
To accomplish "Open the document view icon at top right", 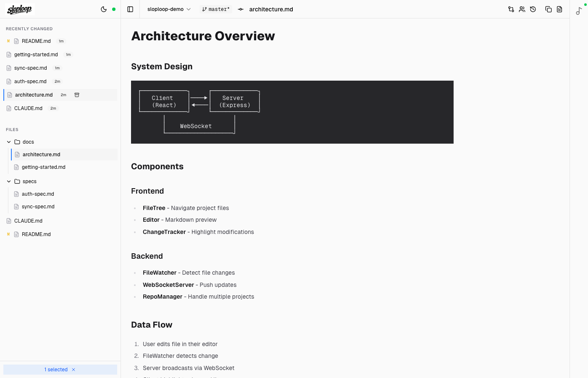I will point(559,9).
